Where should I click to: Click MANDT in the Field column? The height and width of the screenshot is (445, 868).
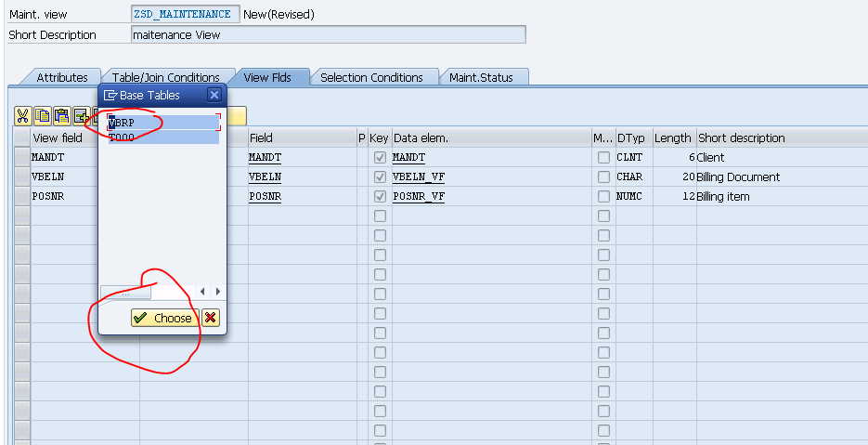[x=265, y=157]
